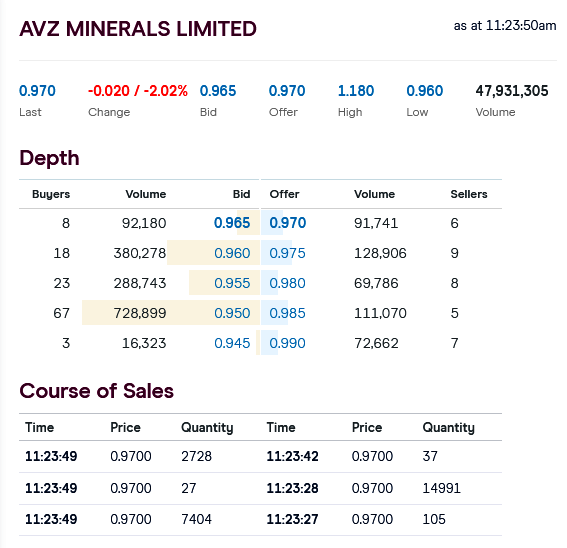Select the 0.975 offer price
The width and height of the screenshot is (567, 548).
click(287, 253)
